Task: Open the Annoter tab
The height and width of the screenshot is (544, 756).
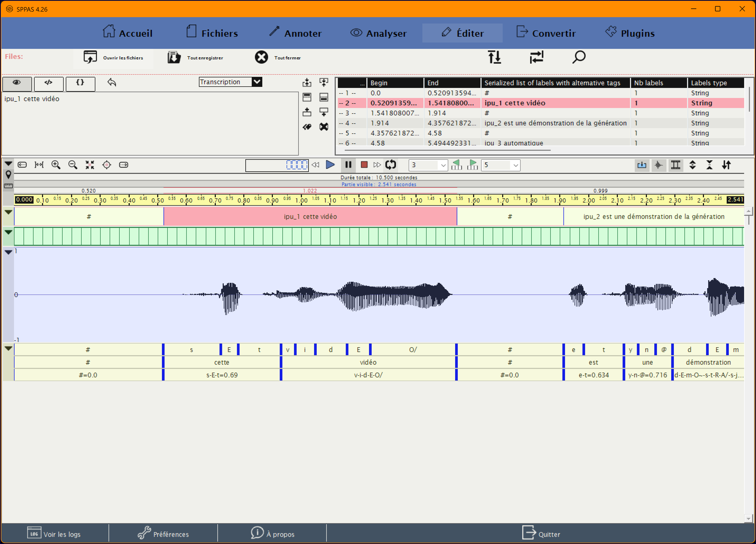Action: coord(295,33)
